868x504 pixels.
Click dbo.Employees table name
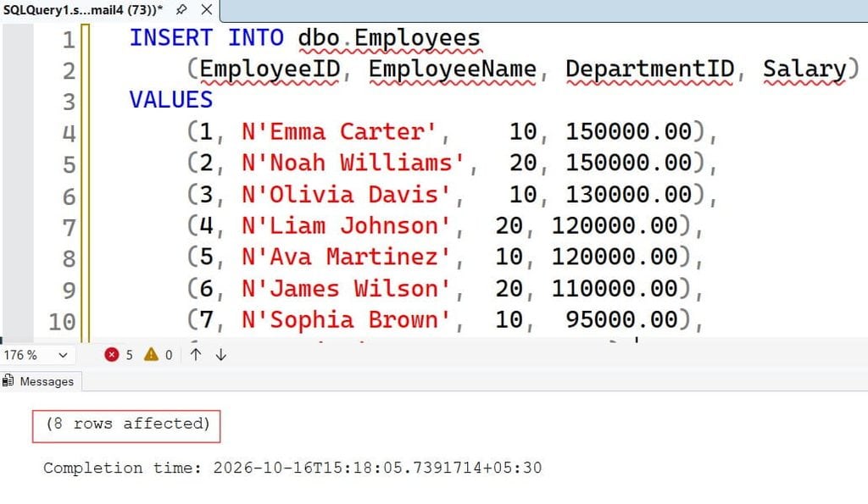click(x=389, y=37)
